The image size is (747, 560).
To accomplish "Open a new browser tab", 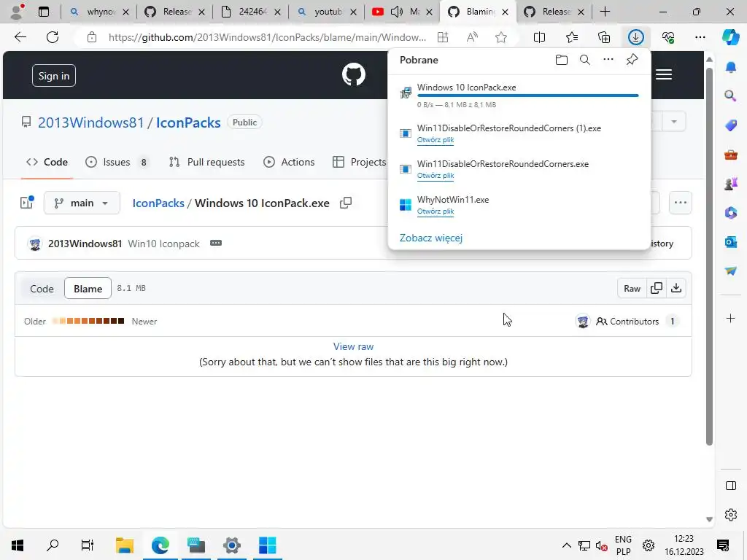I will coord(605,12).
